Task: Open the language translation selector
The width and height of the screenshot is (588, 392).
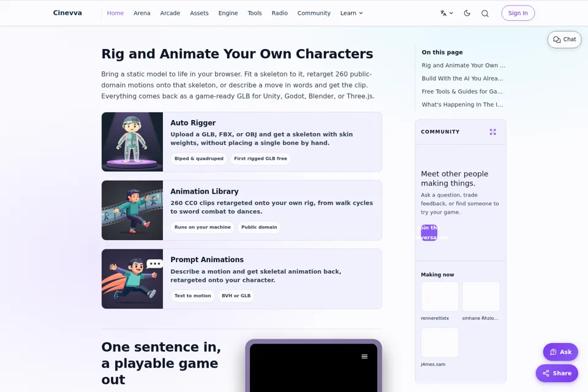Action: tap(447, 13)
